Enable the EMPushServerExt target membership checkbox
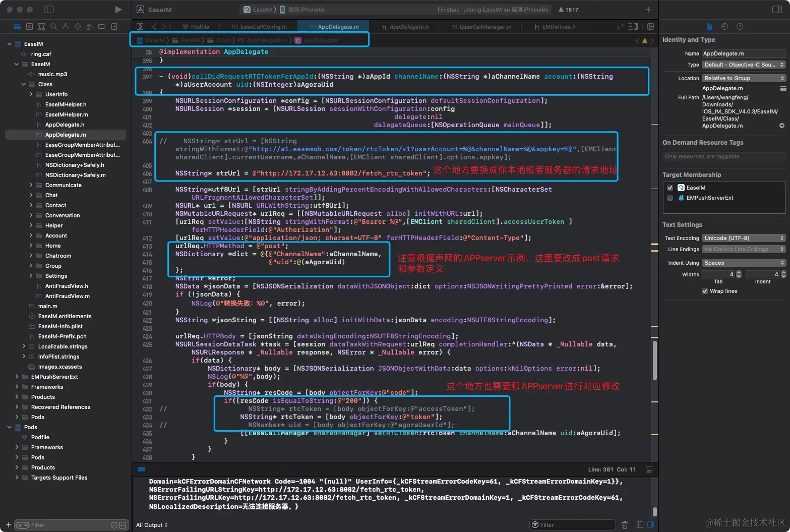This screenshot has height=532, width=790. 670,198
